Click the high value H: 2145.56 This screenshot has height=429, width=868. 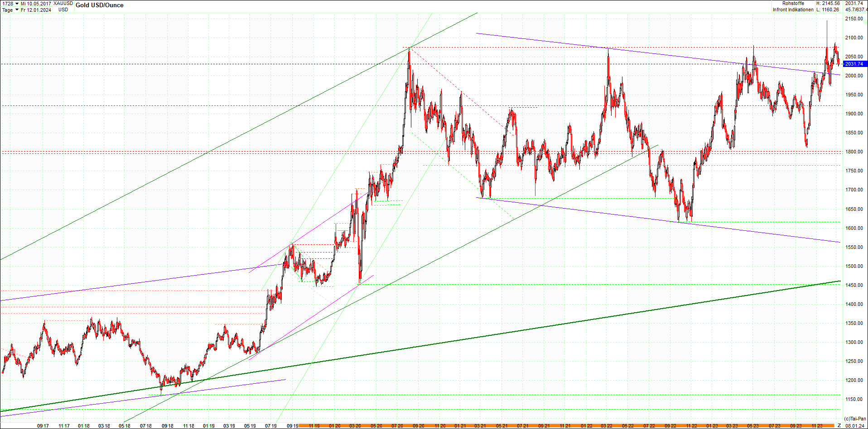click(828, 4)
